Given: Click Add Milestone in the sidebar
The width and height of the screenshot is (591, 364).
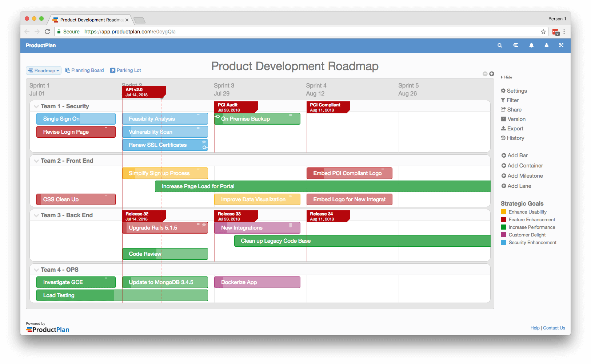Looking at the screenshot, I should click(522, 176).
